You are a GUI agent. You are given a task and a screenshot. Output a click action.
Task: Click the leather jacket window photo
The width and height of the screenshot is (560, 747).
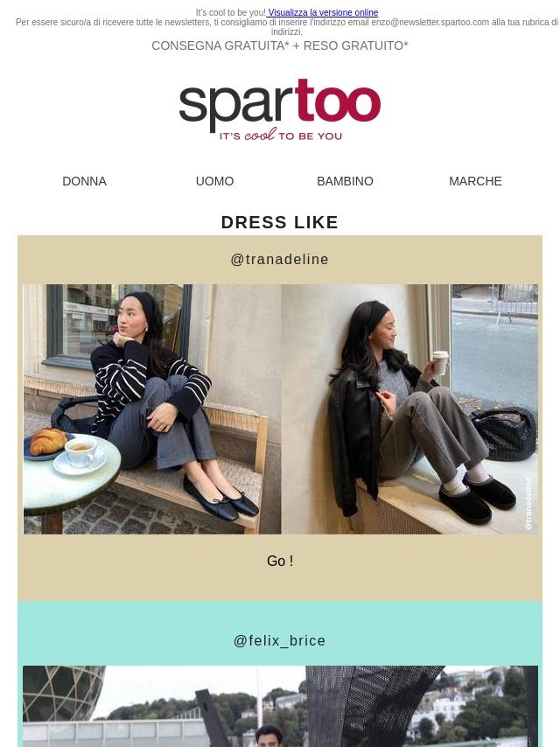point(409,409)
